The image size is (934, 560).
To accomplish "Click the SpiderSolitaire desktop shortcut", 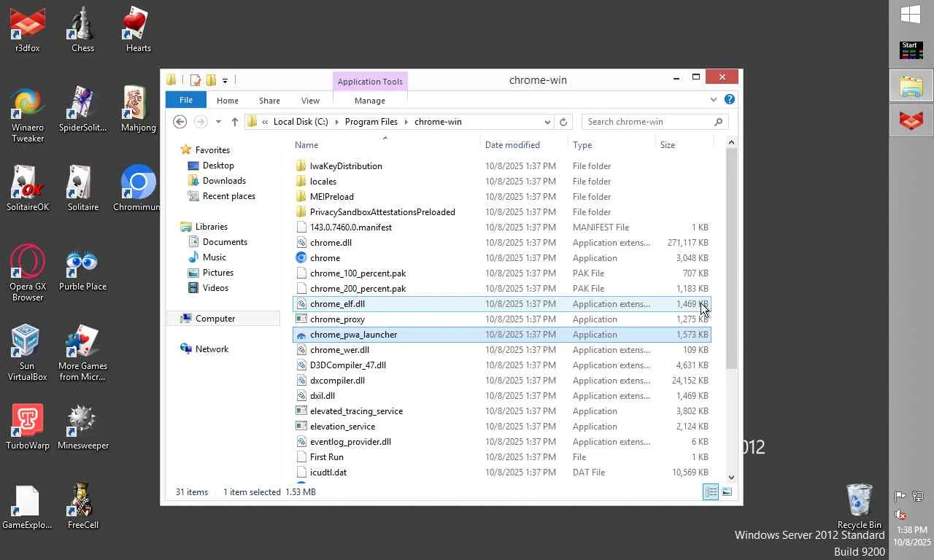I will pyautogui.click(x=82, y=109).
